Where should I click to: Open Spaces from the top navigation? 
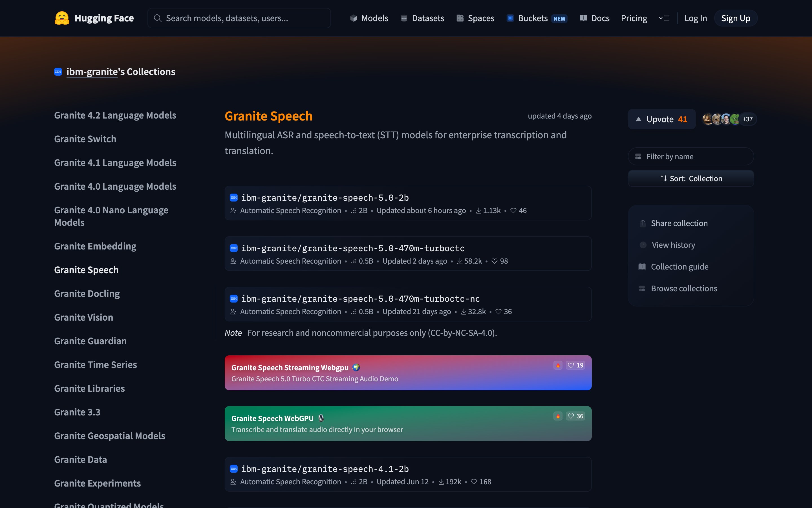475,18
